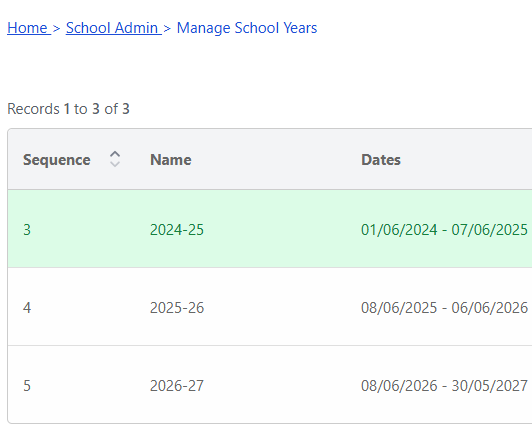The width and height of the screenshot is (532, 424).
Task: Click the Name column header
Action: point(171,160)
